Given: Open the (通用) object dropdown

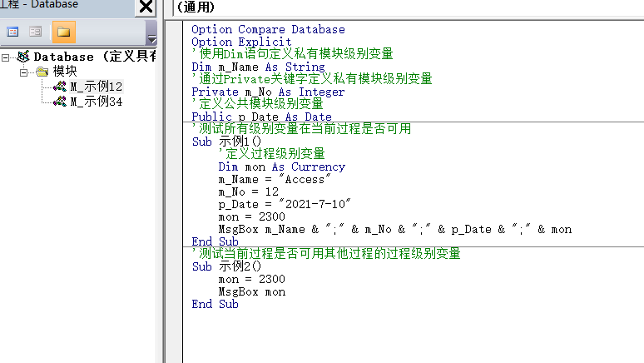Looking at the screenshot, I should point(409,7).
